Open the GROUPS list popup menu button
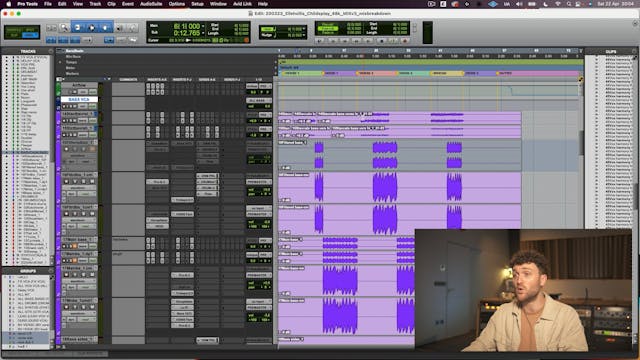Viewport: 640px width, 360px height. tap(51, 271)
